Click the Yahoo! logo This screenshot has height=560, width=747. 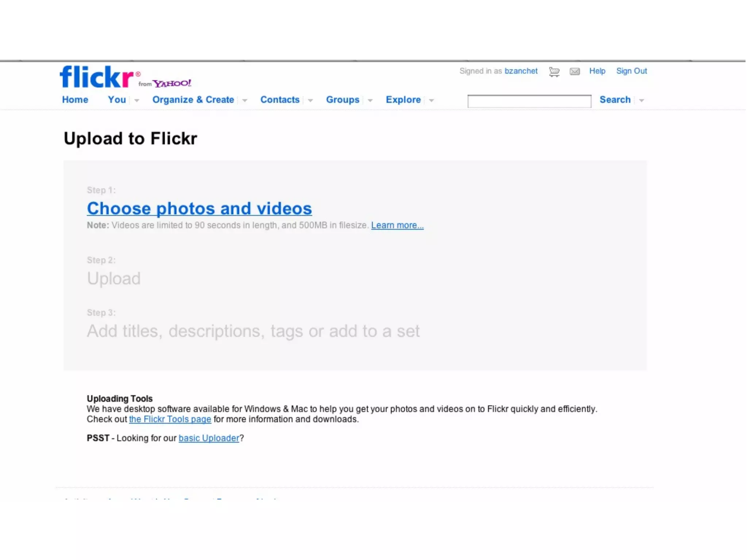pyautogui.click(x=172, y=83)
